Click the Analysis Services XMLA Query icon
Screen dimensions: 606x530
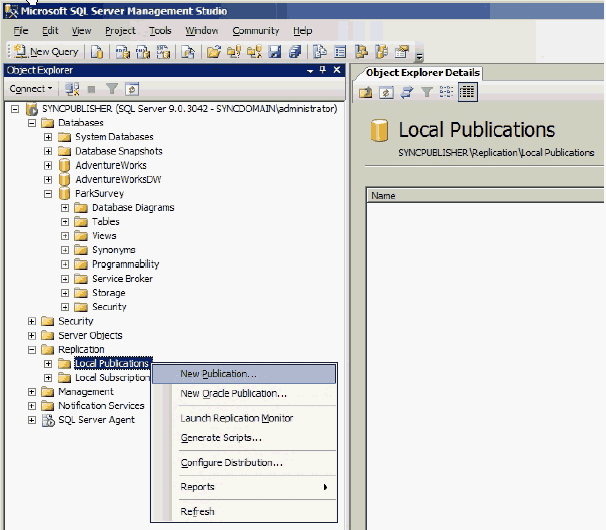tap(163, 51)
